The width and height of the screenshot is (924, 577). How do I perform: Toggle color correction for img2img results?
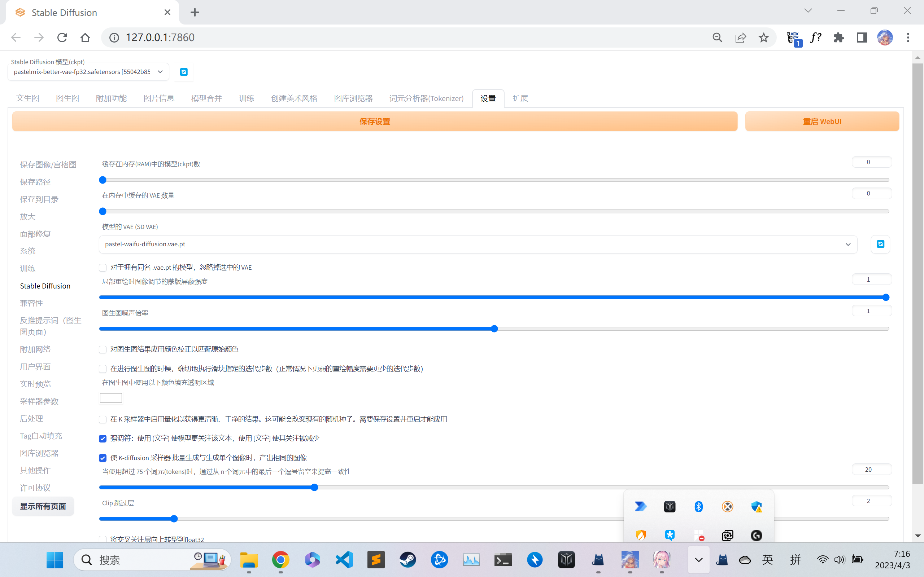tap(103, 349)
